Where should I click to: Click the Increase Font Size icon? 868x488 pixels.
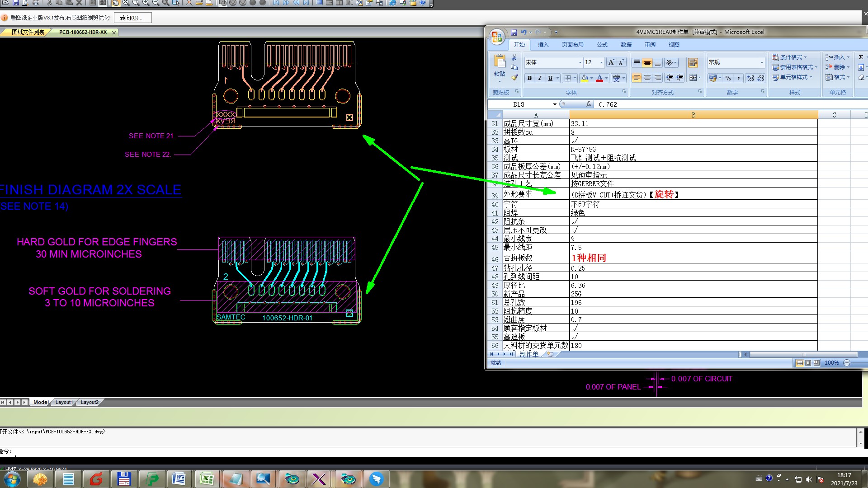pos(611,62)
